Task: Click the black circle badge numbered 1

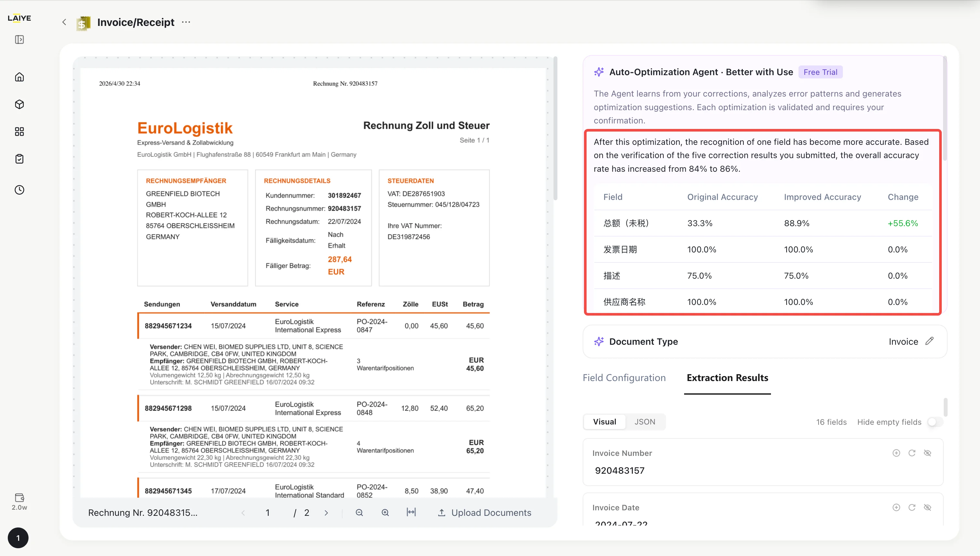Action: (18, 538)
